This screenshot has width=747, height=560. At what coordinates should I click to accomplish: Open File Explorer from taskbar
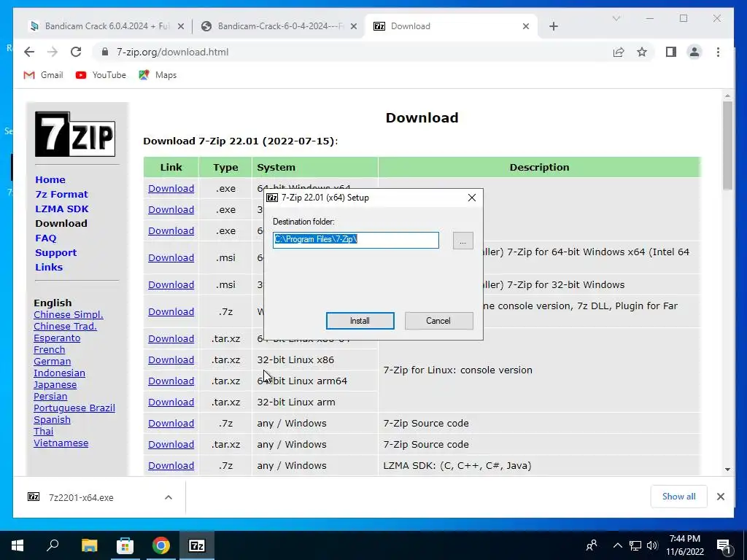coord(89,545)
